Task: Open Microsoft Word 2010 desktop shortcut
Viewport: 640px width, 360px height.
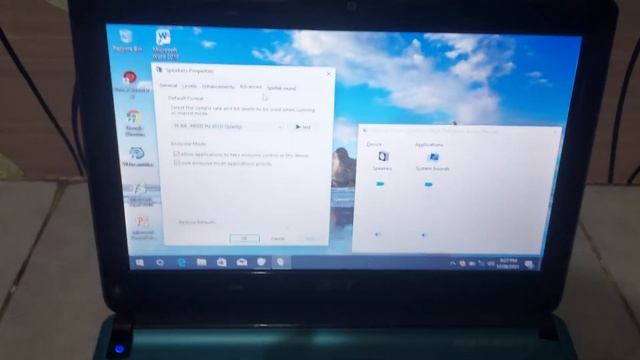Action: [x=164, y=44]
